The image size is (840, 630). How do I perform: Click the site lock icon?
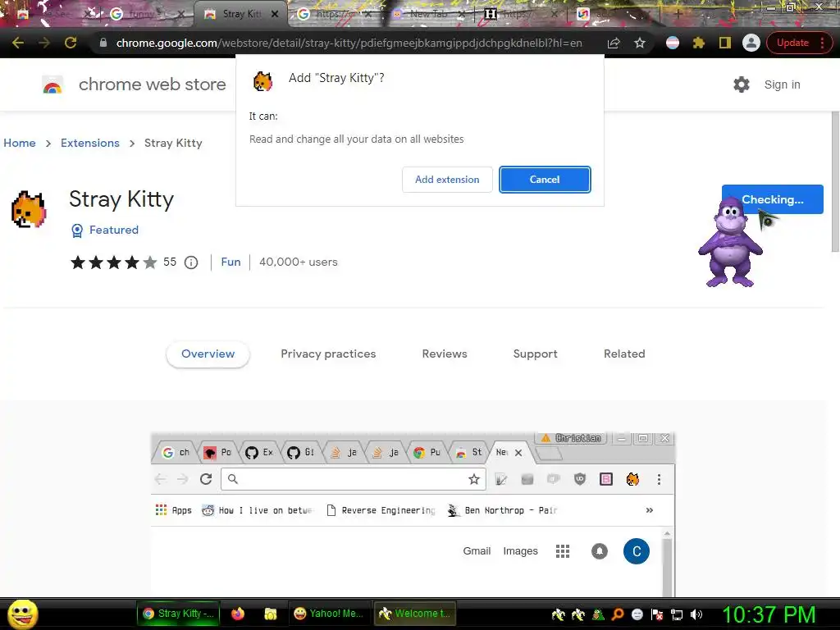click(x=103, y=43)
